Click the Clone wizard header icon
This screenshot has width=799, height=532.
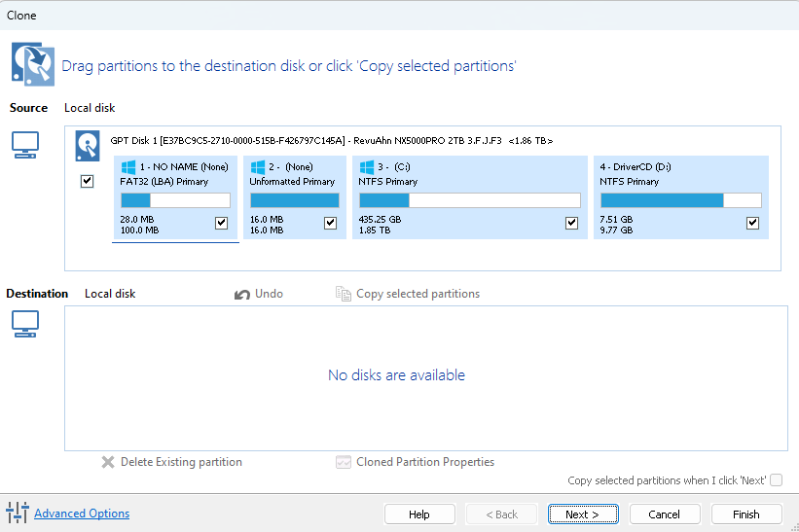(33, 64)
